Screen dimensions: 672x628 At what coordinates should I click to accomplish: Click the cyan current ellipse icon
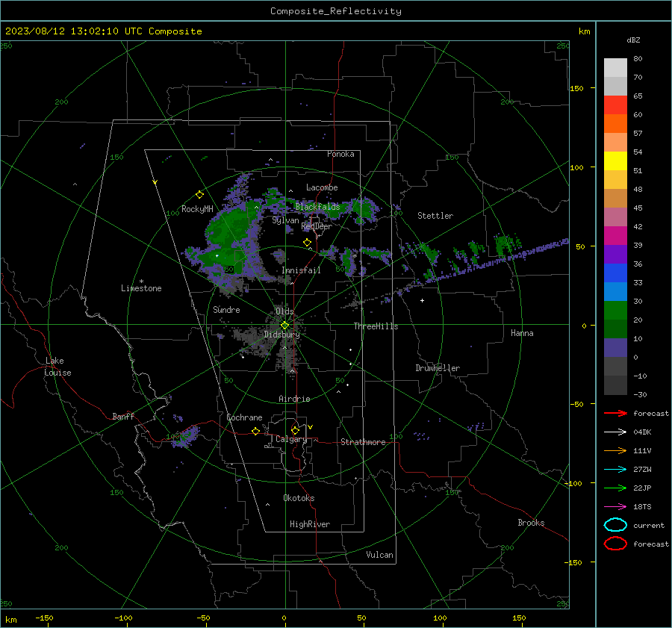tap(615, 525)
